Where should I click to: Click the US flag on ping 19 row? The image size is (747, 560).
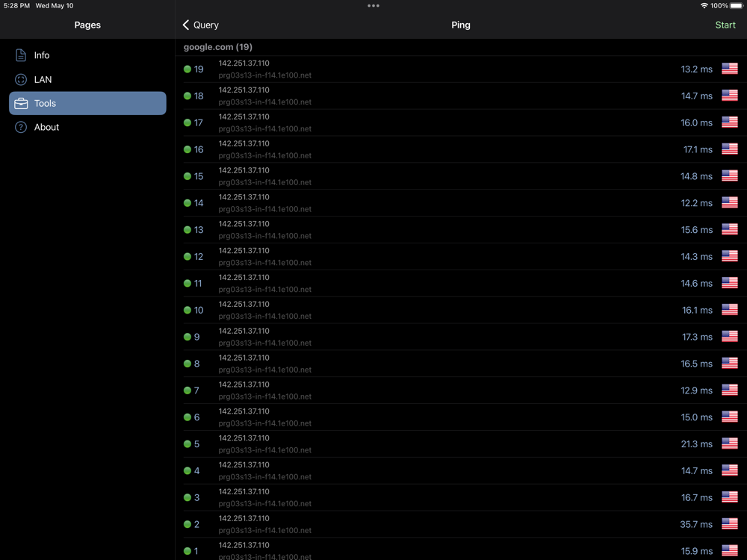[x=729, y=69]
